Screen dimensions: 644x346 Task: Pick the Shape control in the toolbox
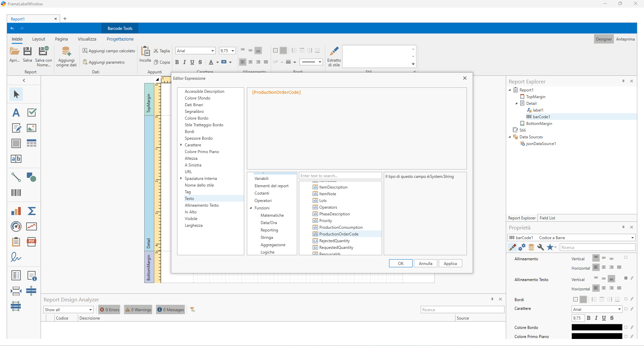click(32, 177)
